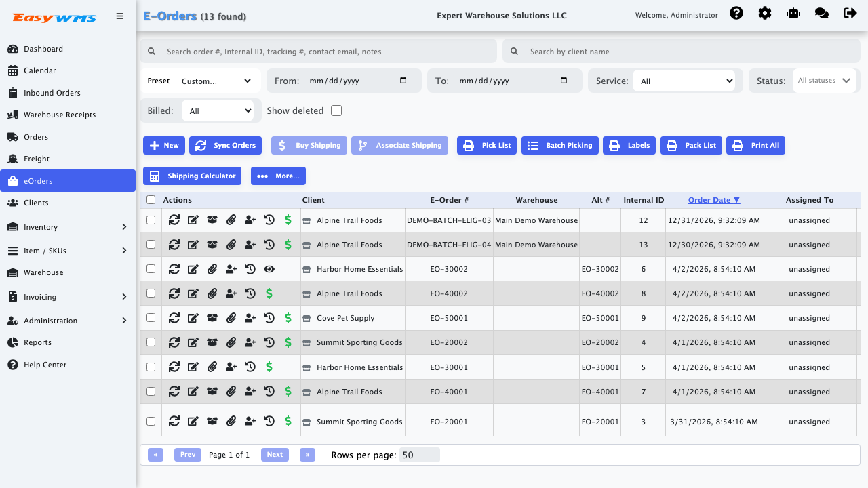Viewport: 868px width, 488px height.
Task: Select checkbox for DEMO-BATCH-ELIG-04 row
Action: coord(151,244)
